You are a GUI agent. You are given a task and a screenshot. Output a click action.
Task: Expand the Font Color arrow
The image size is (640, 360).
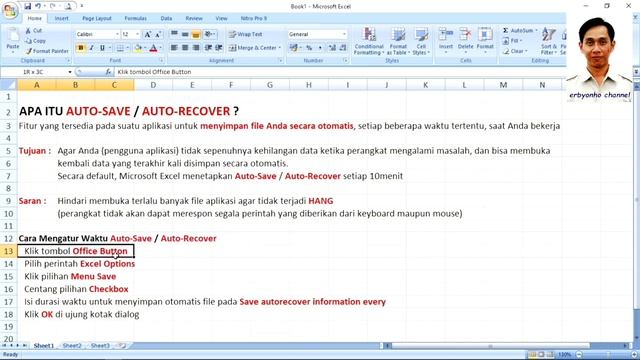[x=160, y=48]
